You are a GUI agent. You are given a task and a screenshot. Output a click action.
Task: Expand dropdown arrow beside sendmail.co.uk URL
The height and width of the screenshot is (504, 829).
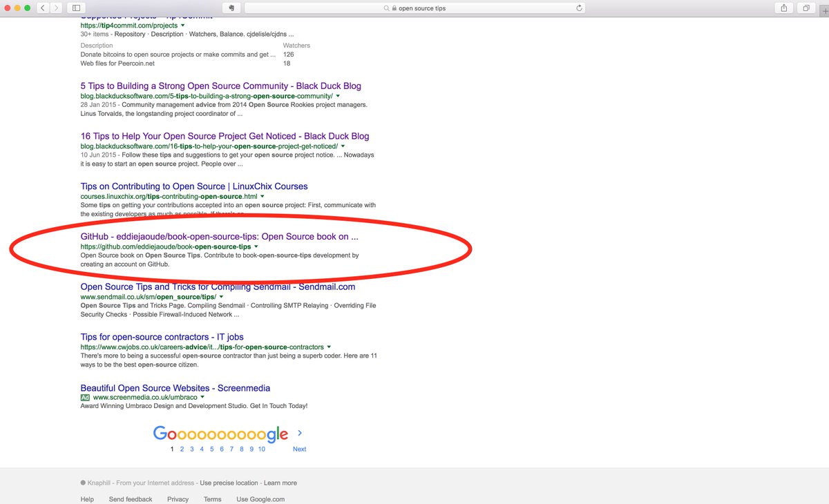click(x=222, y=297)
